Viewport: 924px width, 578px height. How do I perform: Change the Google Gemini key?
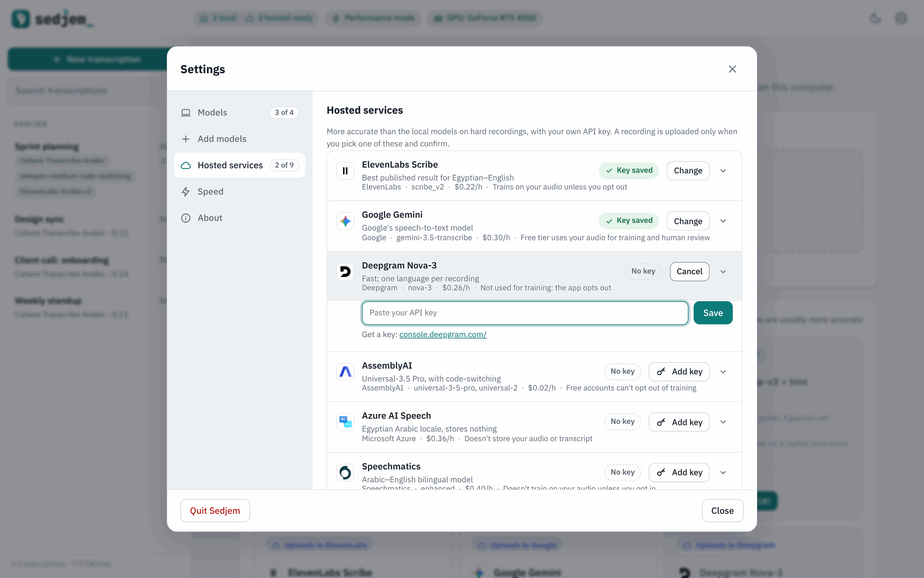(688, 221)
